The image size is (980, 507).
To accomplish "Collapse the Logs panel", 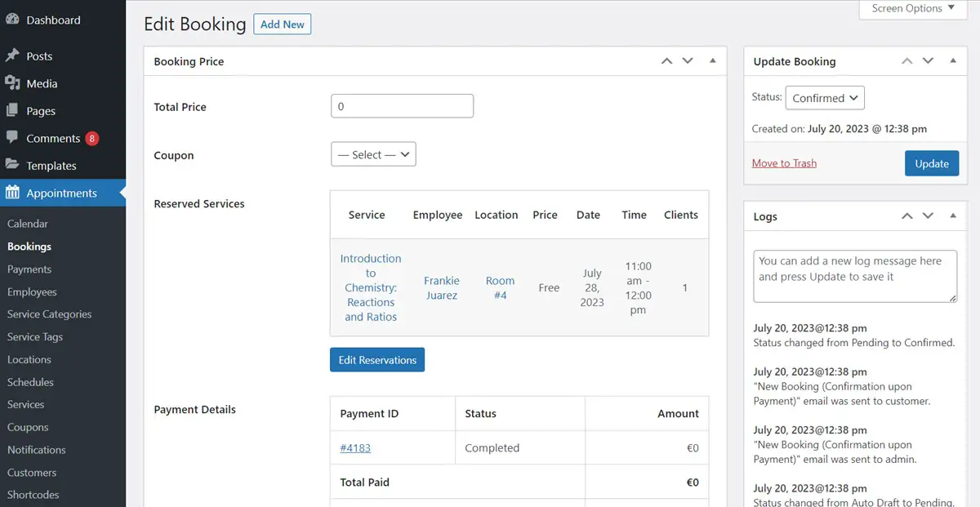I will point(952,216).
